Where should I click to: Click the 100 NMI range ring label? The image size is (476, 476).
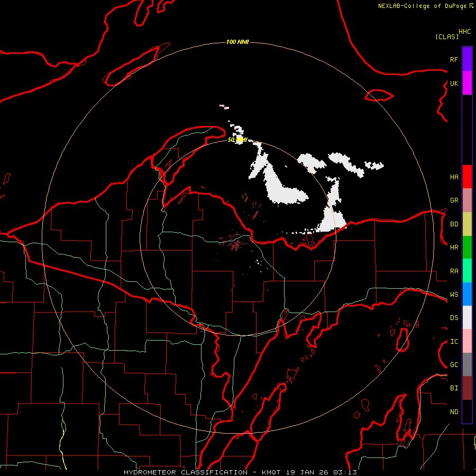pos(237,42)
